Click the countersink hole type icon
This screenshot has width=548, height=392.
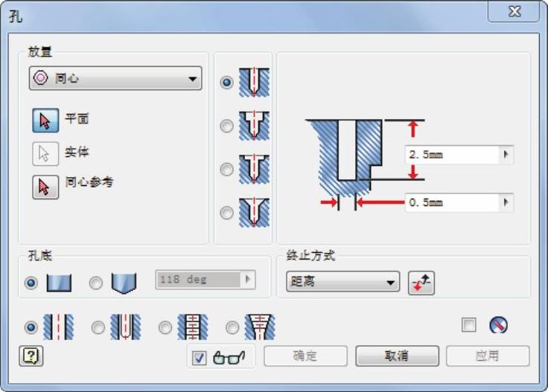coord(254,213)
